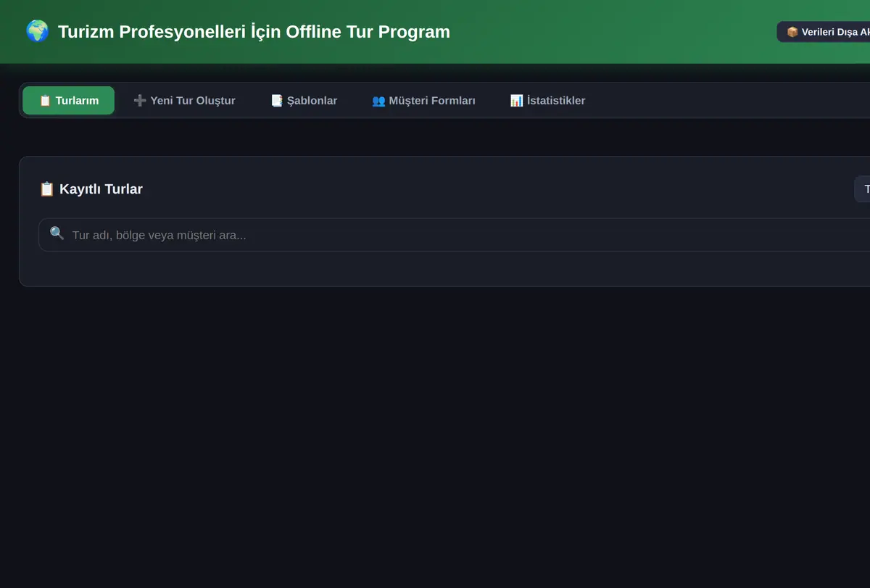The image size is (870, 588).
Task: Go to Müşteri Formları tab
Action: tap(423, 101)
